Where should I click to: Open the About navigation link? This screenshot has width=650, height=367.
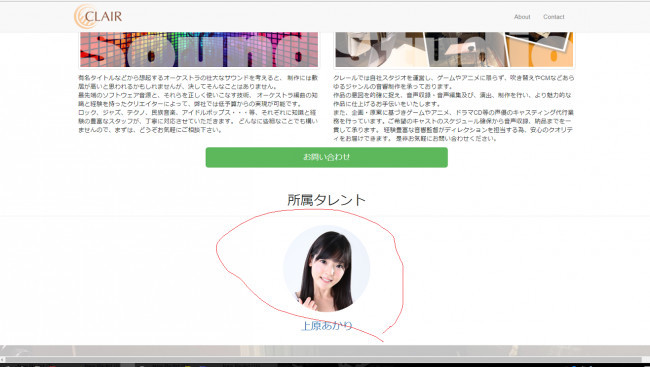point(522,17)
